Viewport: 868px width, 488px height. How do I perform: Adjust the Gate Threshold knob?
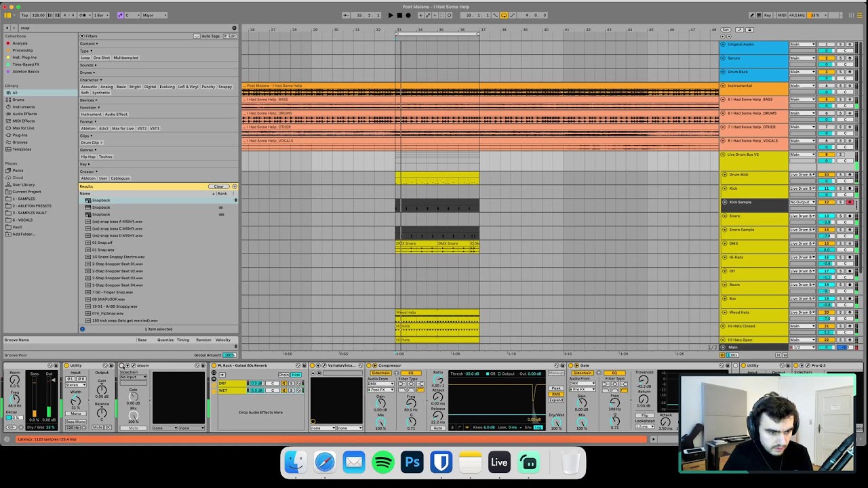(644, 381)
